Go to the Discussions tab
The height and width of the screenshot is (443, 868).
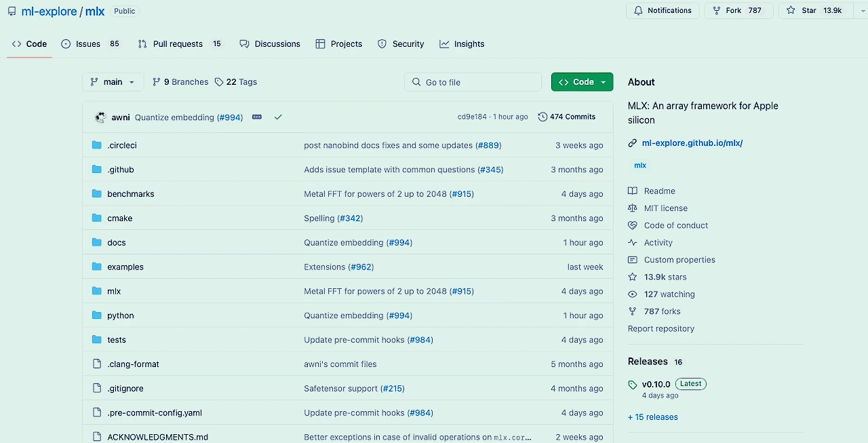[x=270, y=44]
